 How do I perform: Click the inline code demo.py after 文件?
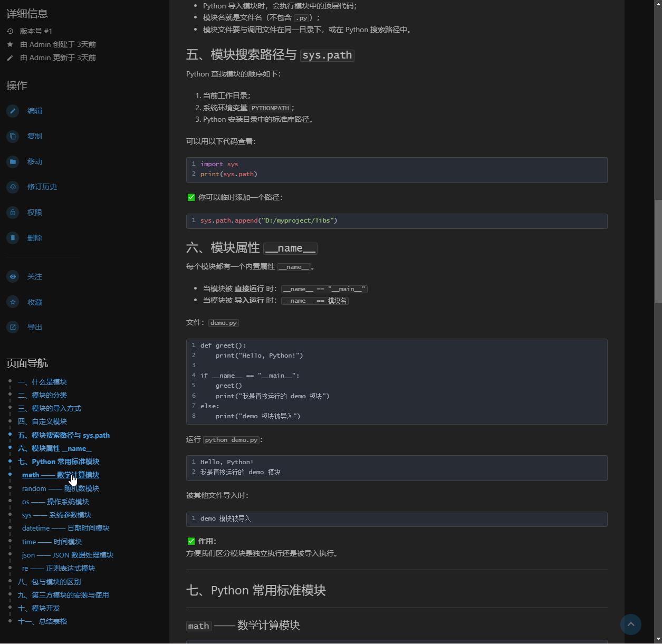(224, 323)
